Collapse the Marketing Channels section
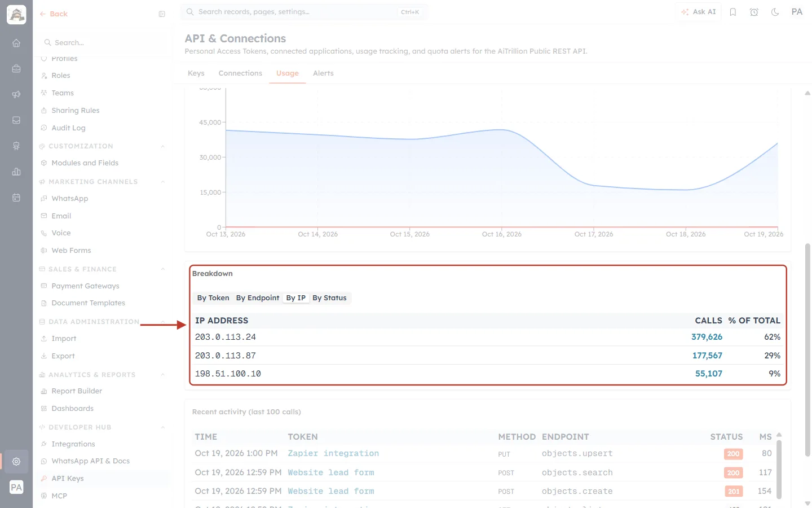Screen dimensions: 812x508 pyautogui.click(x=162, y=182)
